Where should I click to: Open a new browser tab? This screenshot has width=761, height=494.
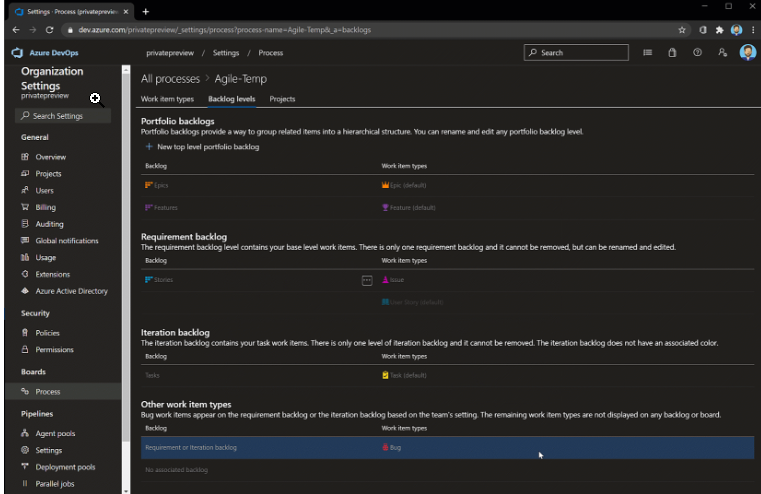146,12
